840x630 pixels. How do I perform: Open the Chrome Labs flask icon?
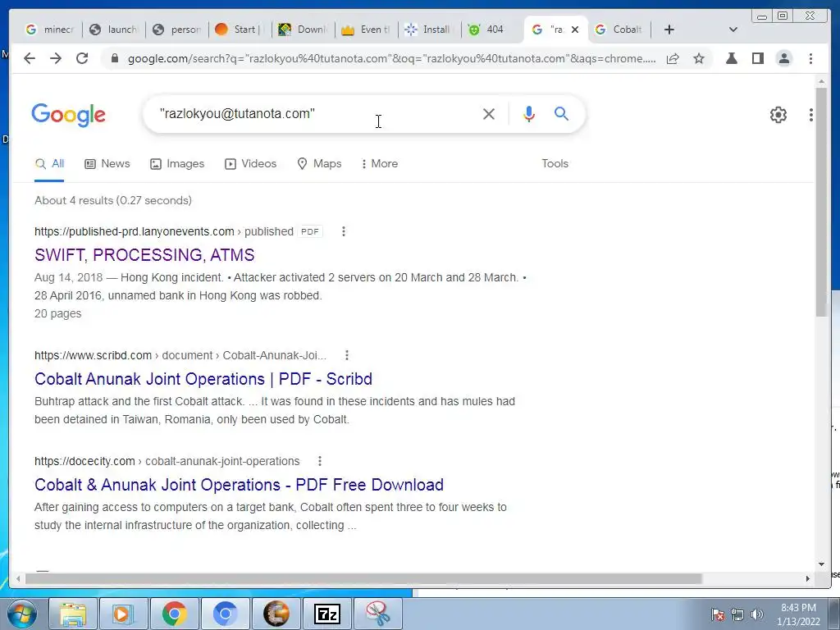click(731, 58)
